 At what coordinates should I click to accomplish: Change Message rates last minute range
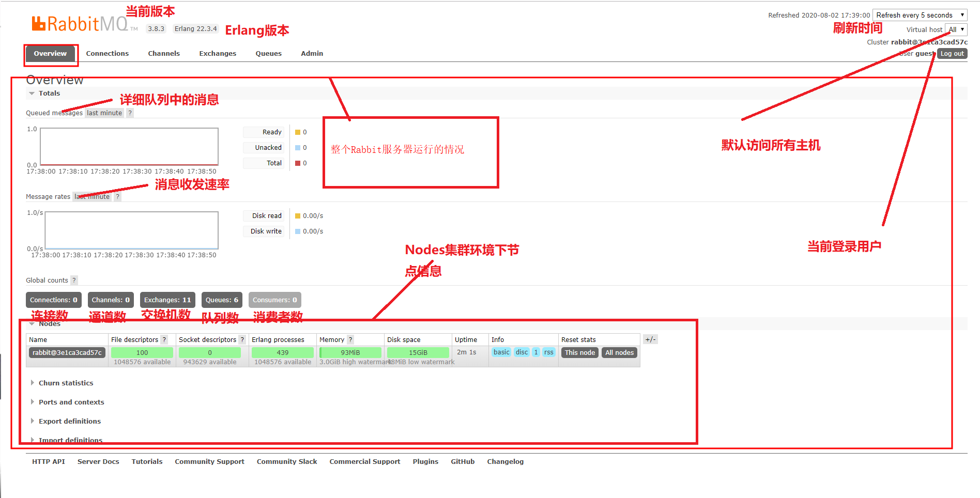pyautogui.click(x=92, y=196)
